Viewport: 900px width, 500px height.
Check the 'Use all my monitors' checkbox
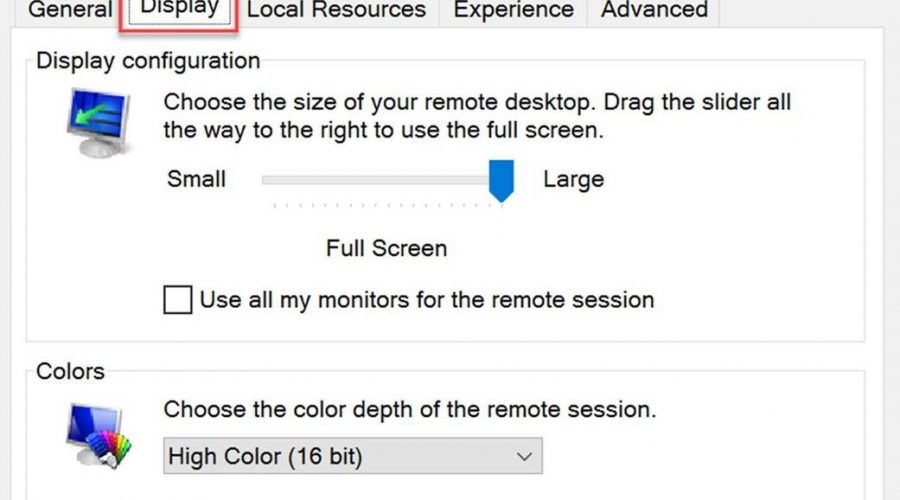click(x=178, y=300)
